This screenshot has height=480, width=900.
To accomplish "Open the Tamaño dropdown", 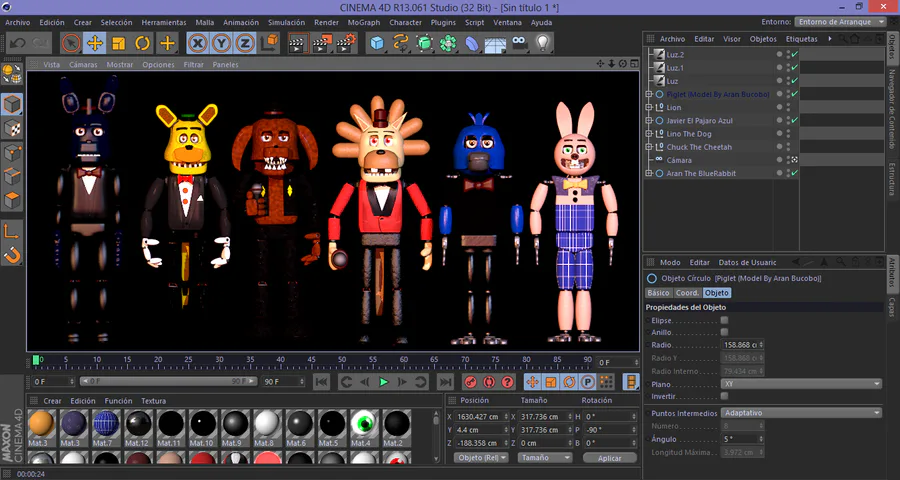I will [545, 458].
